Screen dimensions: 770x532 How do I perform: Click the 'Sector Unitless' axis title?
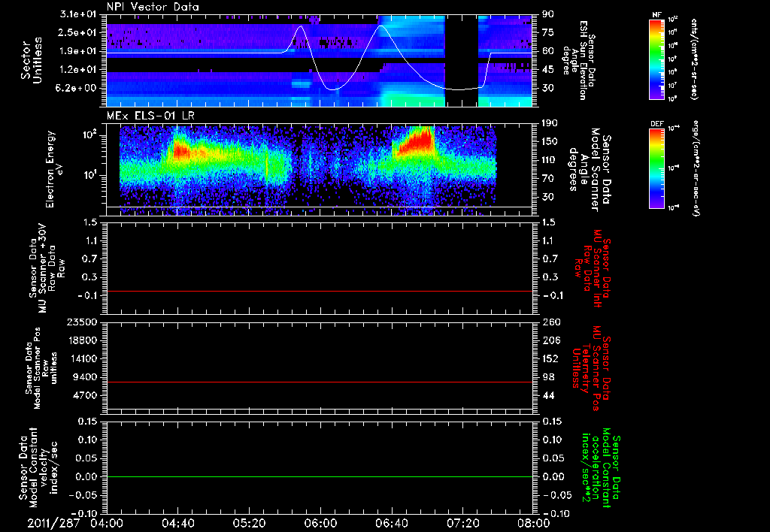(x=31, y=60)
